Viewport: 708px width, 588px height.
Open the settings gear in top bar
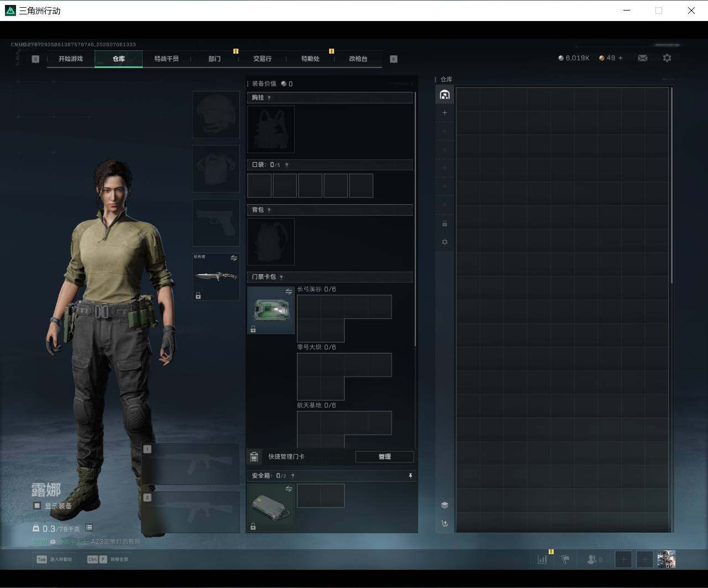click(667, 58)
